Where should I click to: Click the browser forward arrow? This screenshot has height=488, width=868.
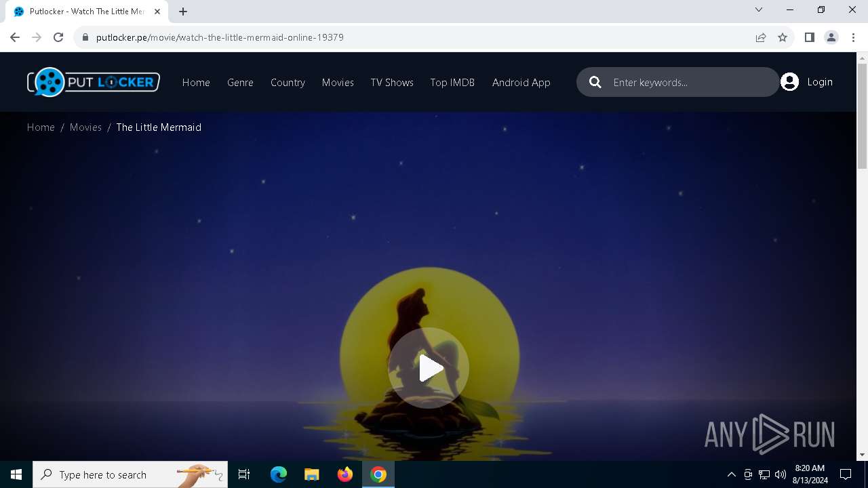pyautogui.click(x=37, y=37)
